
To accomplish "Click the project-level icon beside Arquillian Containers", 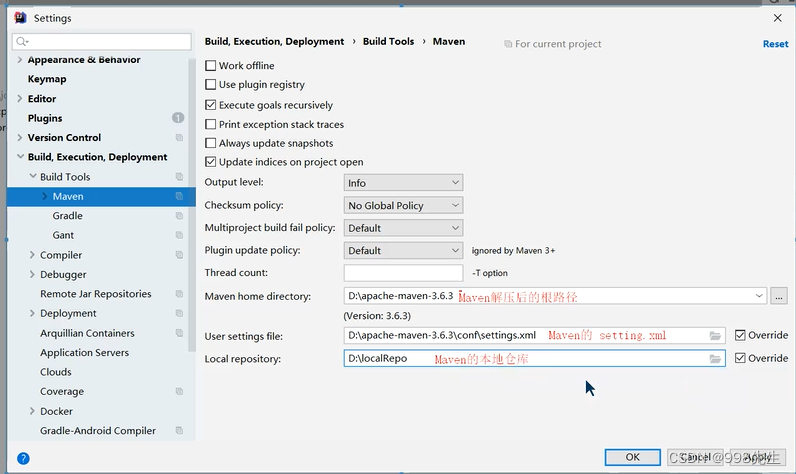I will click(x=179, y=333).
